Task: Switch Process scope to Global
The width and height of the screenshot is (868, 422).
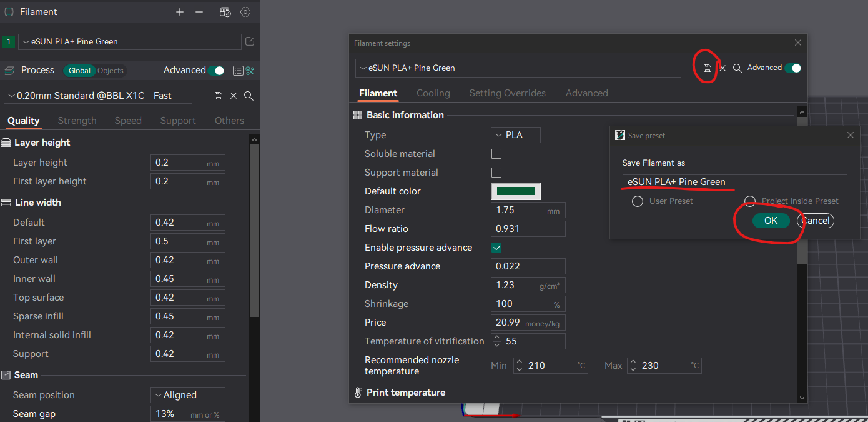Action: 79,71
